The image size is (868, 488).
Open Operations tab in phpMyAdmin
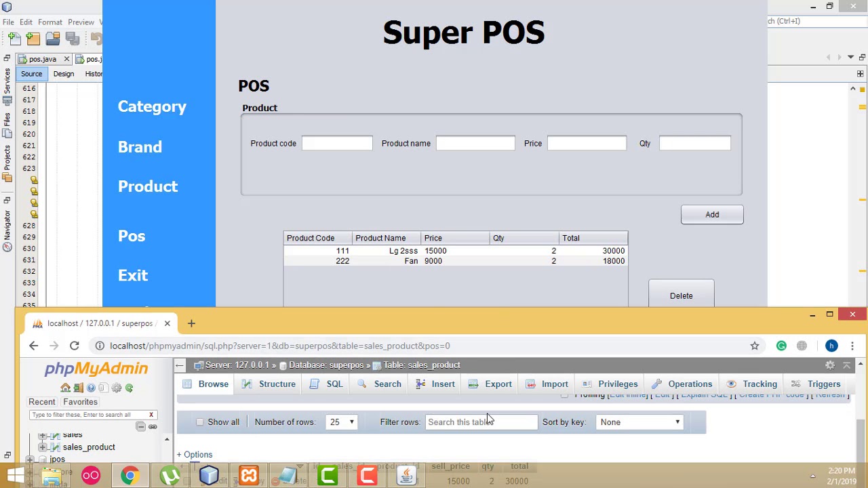click(682, 384)
